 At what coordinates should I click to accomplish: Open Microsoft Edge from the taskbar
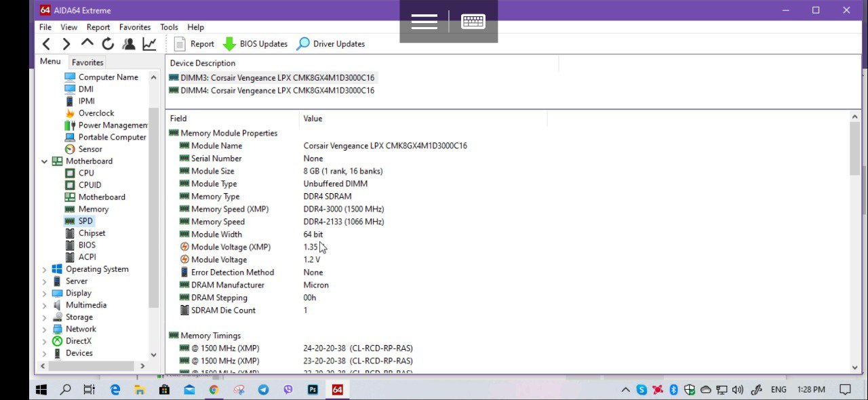tap(115, 390)
